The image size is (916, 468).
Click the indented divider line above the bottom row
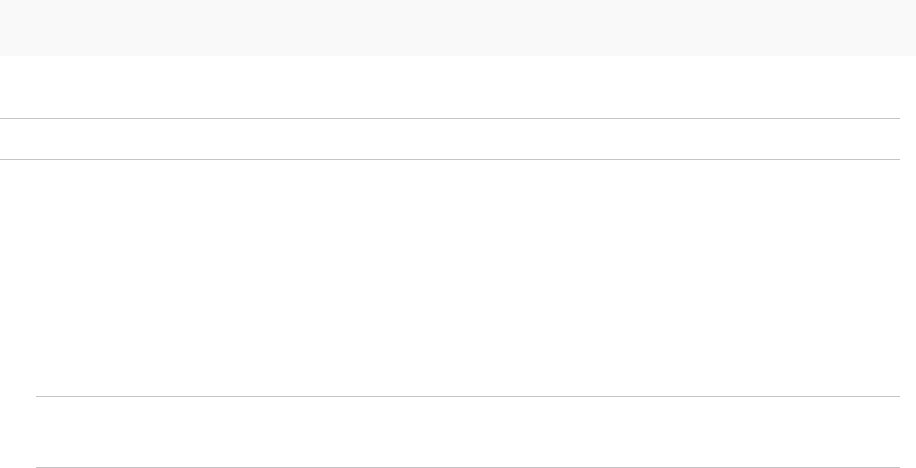click(x=468, y=396)
